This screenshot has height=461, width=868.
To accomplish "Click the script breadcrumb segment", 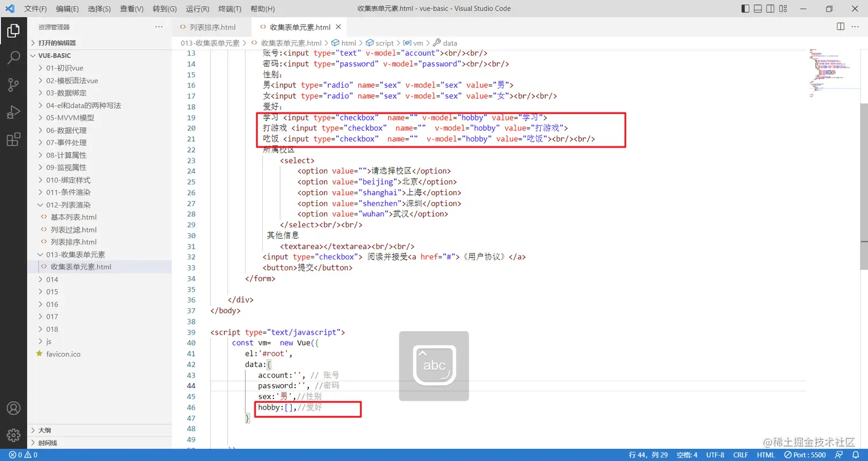I will pyautogui.click(x=379, y=43).
